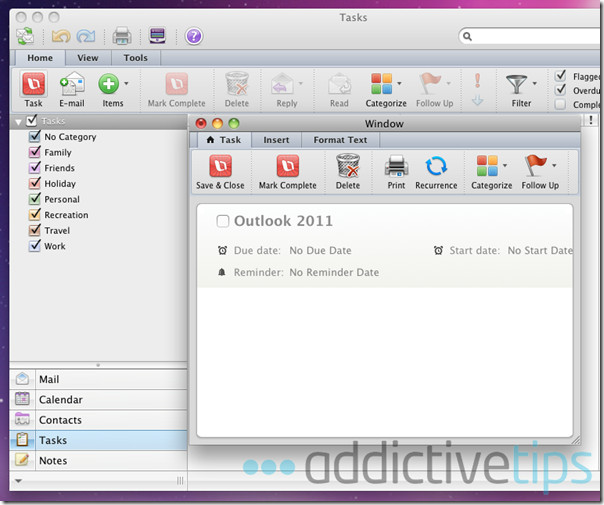This screenshot has height=505, width=604.
Task: Click Save & Close in task window
Action: [220, 172]
